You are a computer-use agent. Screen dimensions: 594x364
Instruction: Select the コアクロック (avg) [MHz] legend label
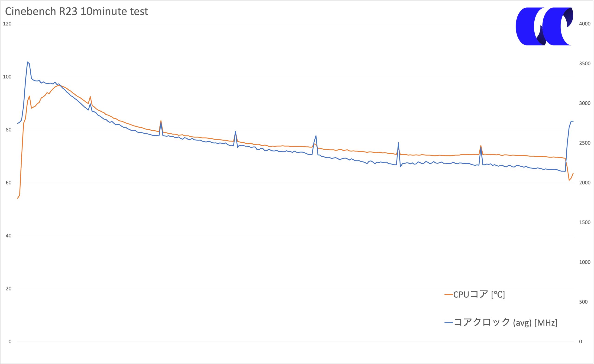tap(505, 322)
